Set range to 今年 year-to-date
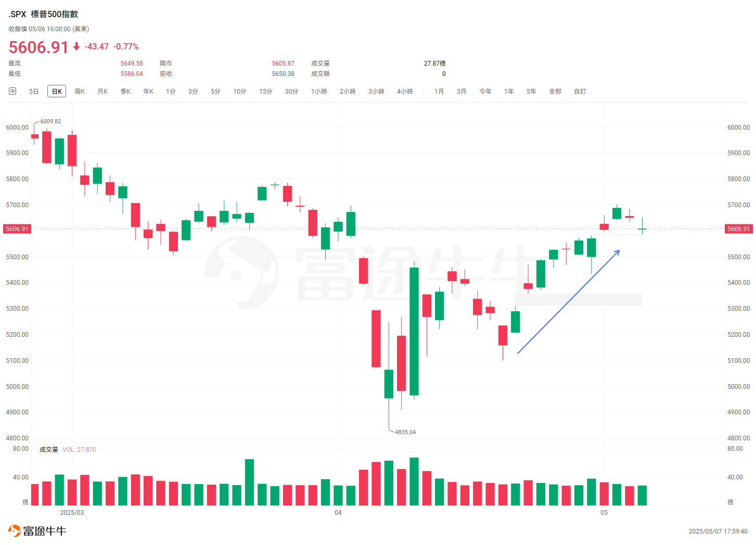The width and height of the screenshot is (756, 545). (485, 92)
